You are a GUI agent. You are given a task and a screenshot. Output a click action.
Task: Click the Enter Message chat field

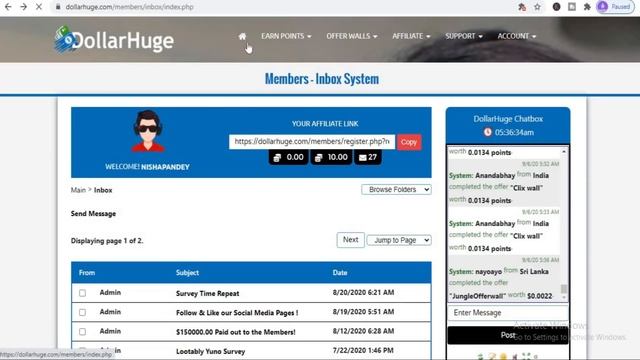coord(507,313)
